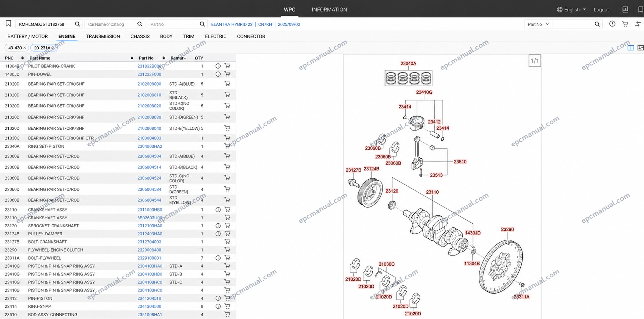Select the BOLT-CRANKSHAFT row name

coord(47,242)
